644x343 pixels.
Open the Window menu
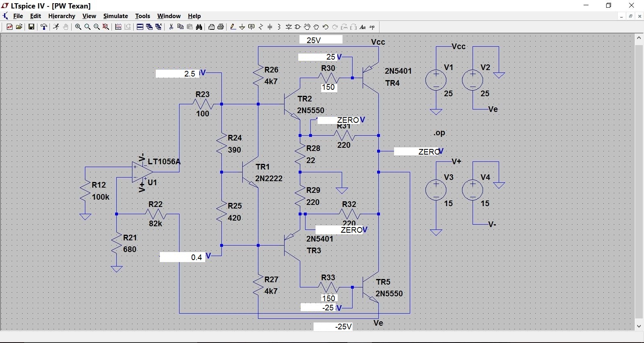(x=169, y=16)
